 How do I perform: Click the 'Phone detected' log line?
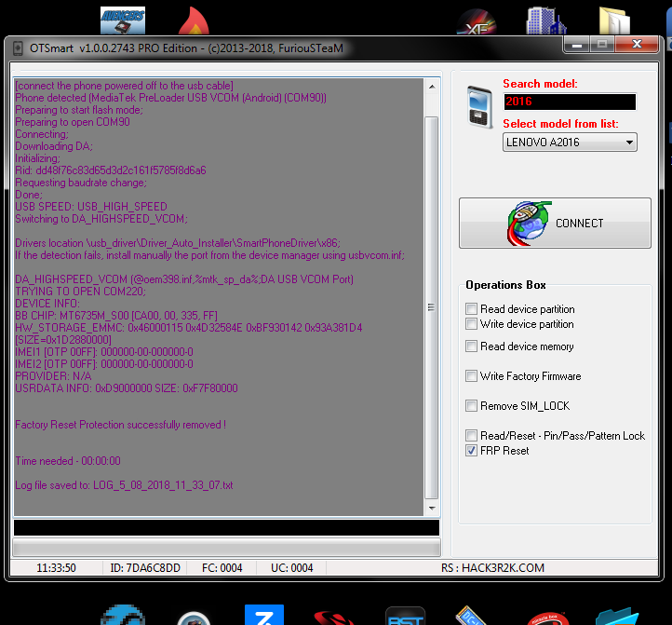(x=170, y=98)
